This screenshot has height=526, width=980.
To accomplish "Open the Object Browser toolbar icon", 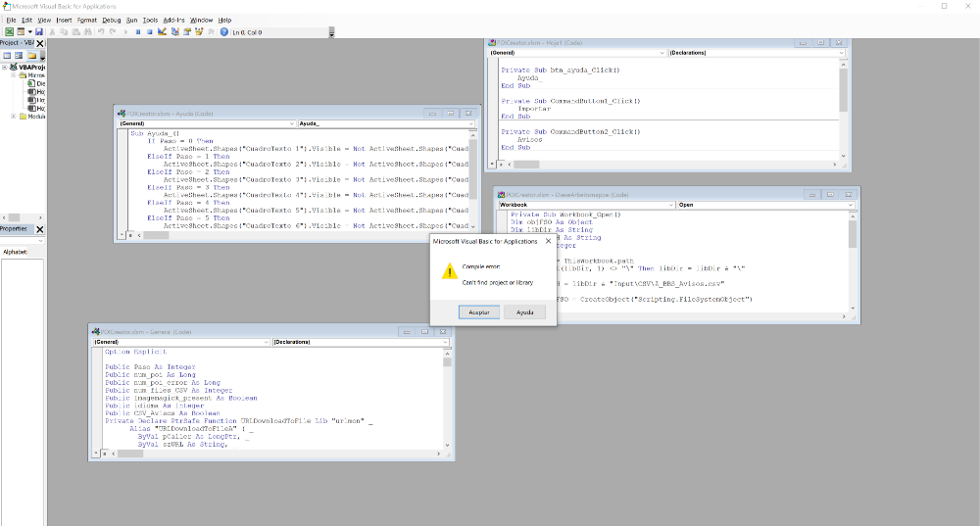I will (x=199, y=32).
